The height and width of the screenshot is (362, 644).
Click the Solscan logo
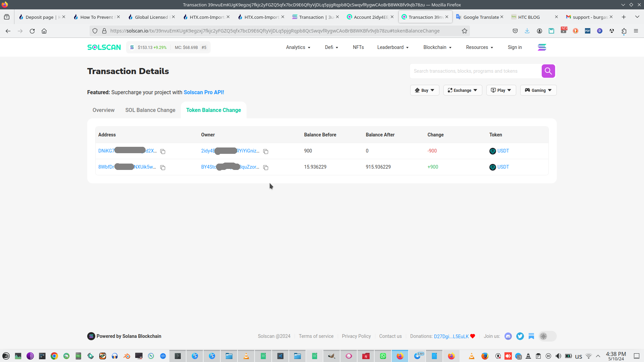[x=104, y=47]
